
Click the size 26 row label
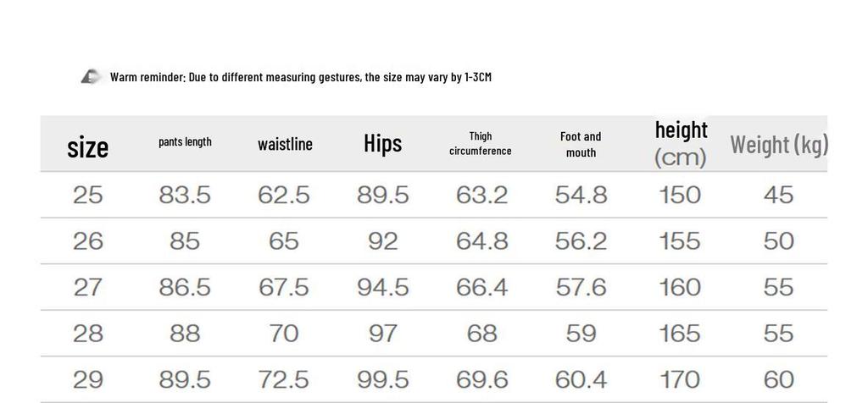coord(88,241)
